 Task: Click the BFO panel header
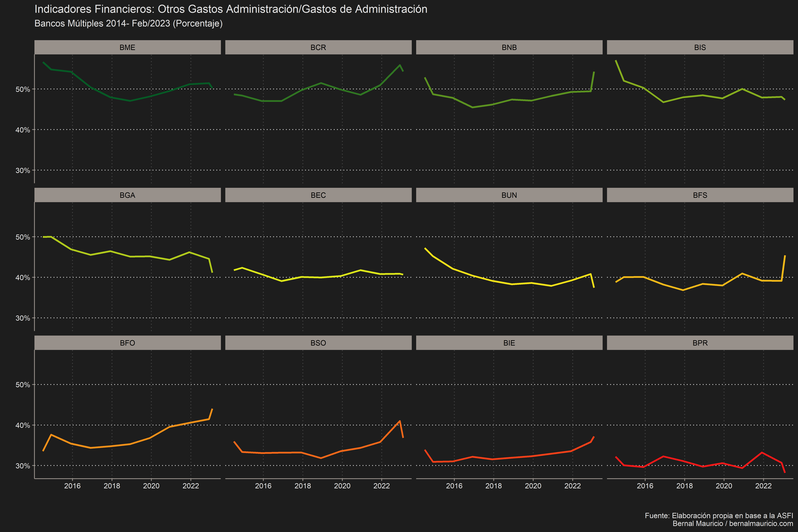pyautogui.click(x=128, y=343)
